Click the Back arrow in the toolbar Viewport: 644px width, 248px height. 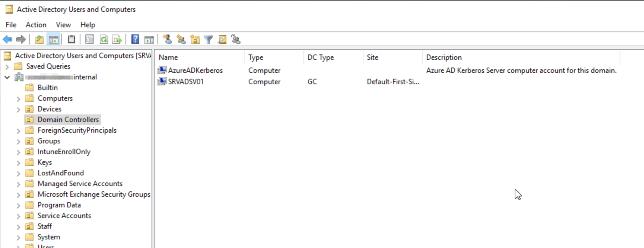click(x=8, y=40)
